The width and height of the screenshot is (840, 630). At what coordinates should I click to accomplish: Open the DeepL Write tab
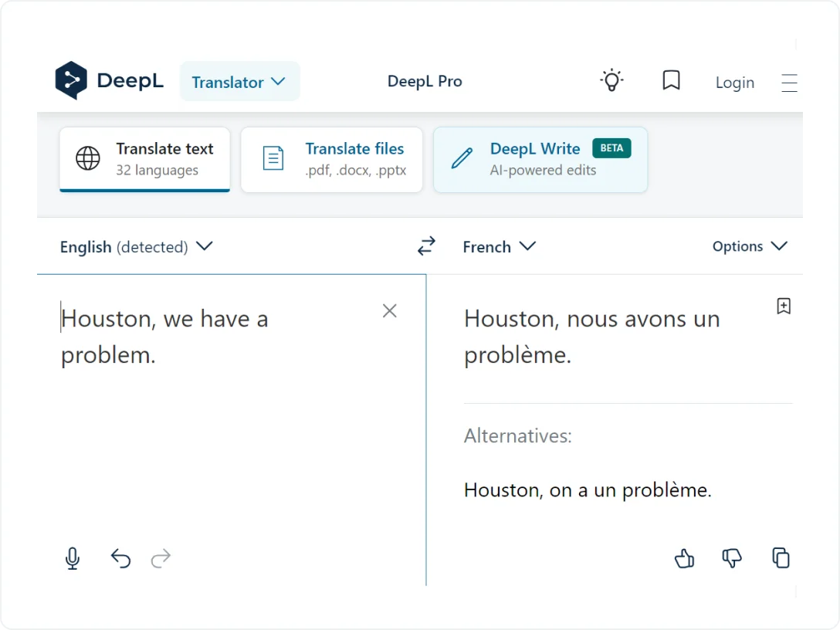click(540, 159)
